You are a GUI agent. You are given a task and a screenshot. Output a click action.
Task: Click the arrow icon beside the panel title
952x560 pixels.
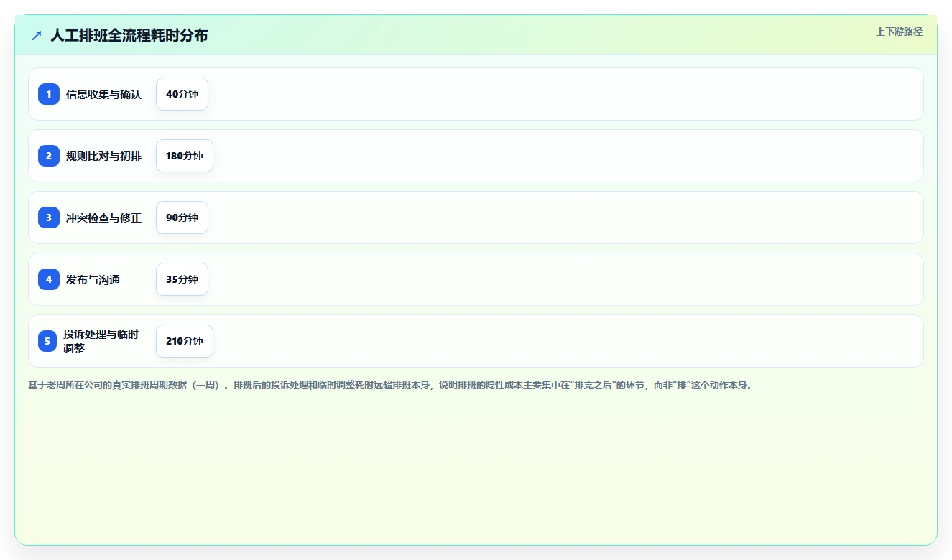click(37, 35)
